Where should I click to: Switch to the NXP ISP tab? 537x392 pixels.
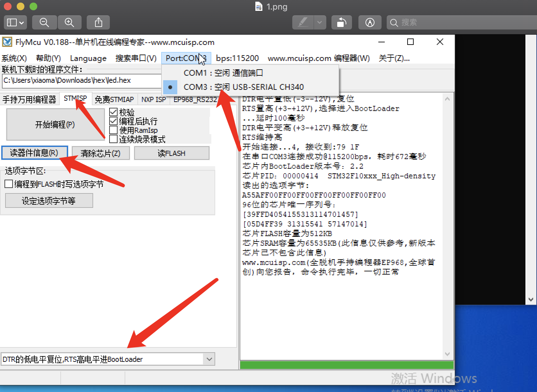154,99
